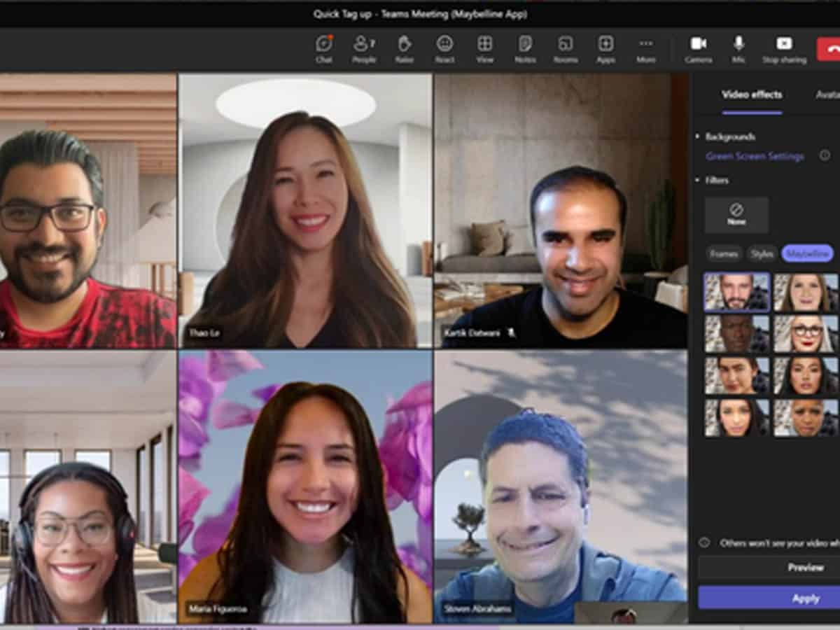
Task: Open the Apps menu
Action: click(605, 48)
